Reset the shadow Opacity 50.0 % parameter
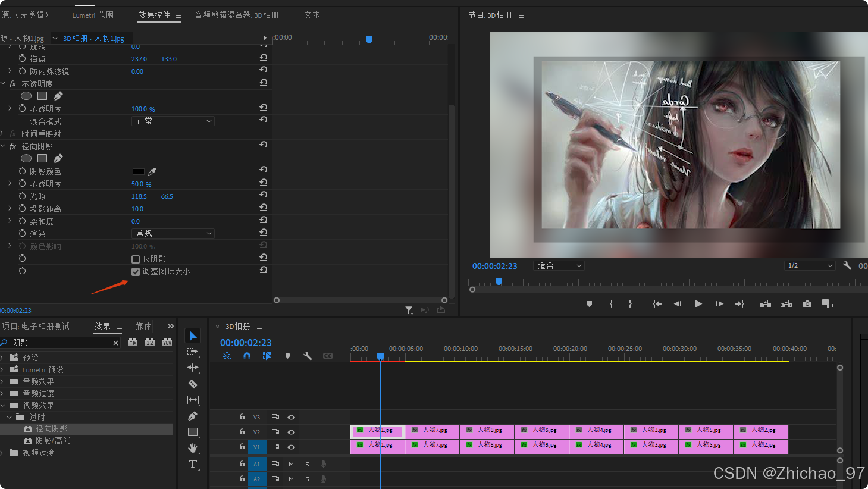 263,183
